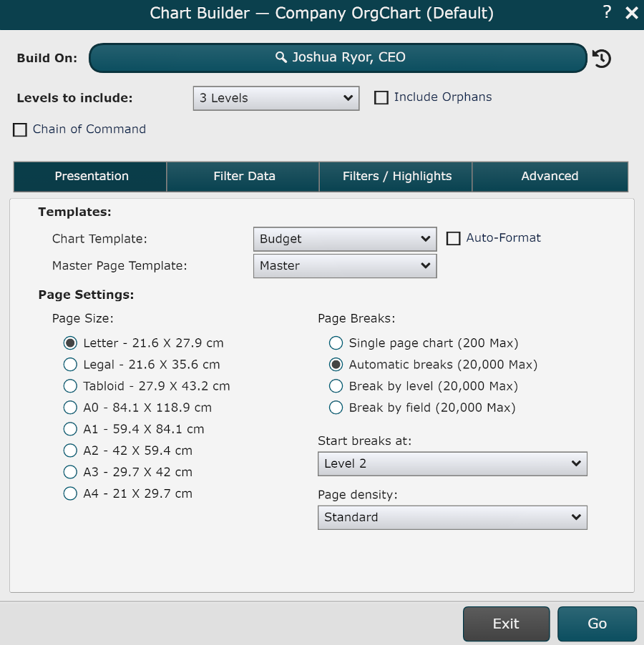This screenshot has width=644, height=645.
Task: Open the Page density dropdown
Action: [452, 517]
